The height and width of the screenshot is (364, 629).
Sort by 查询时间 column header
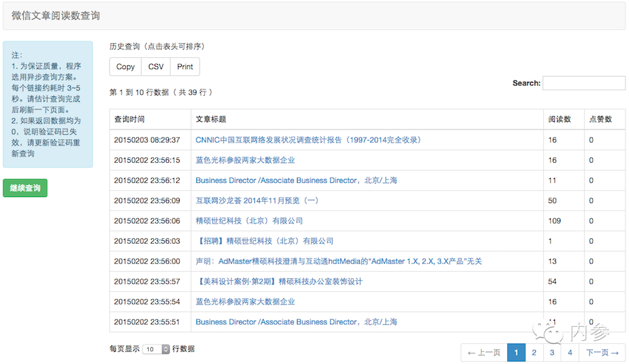[x=150, y=119]
